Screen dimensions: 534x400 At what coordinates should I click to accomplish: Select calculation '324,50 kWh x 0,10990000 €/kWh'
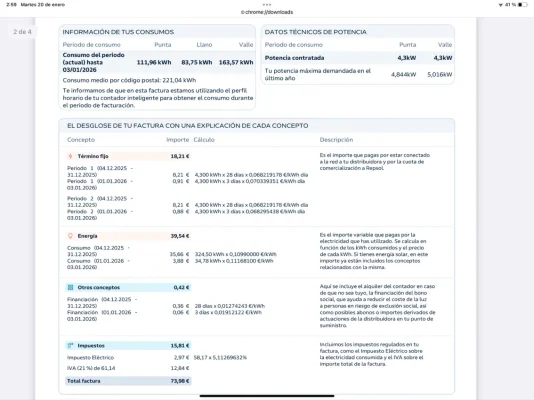point(236,254)
